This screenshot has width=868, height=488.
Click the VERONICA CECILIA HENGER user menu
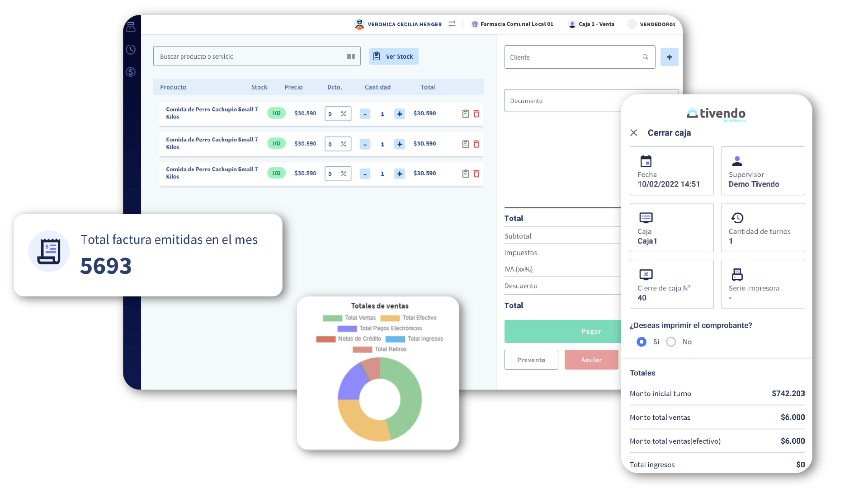point(398,24)
